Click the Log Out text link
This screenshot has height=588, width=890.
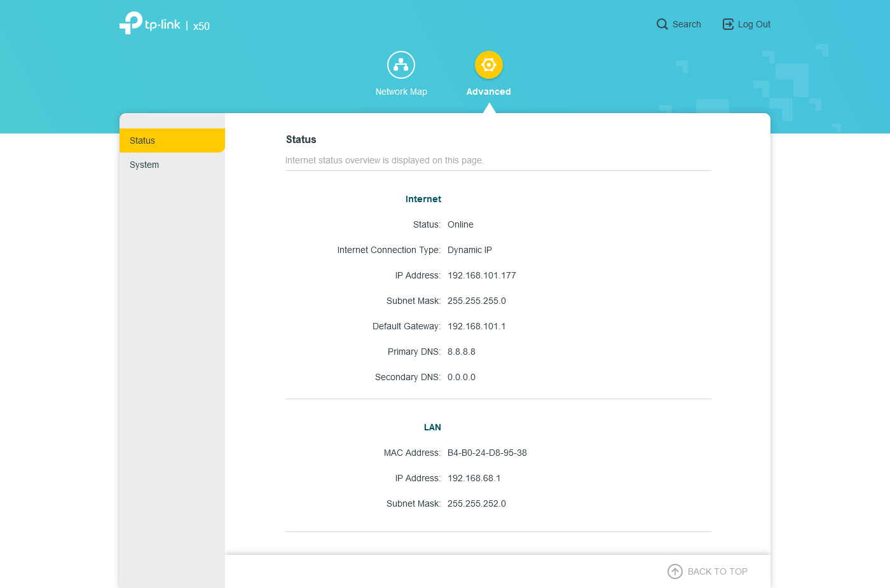click(x=754, y=24)
